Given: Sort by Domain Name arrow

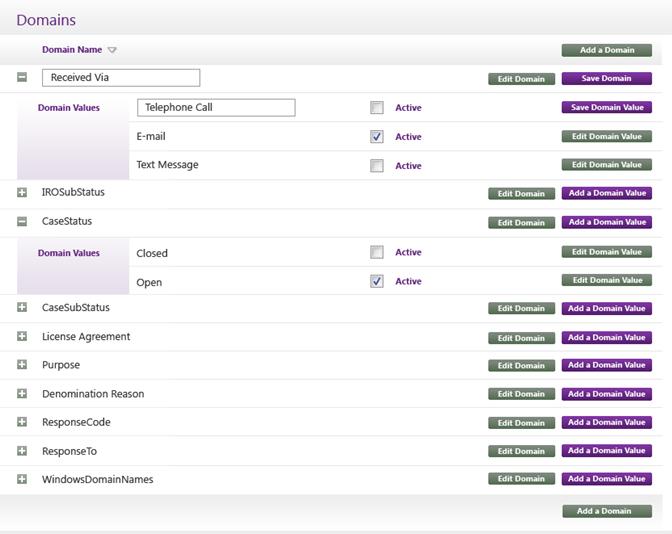Looking at the screenshot, I should pyautogui.click(x=112, y=50).
